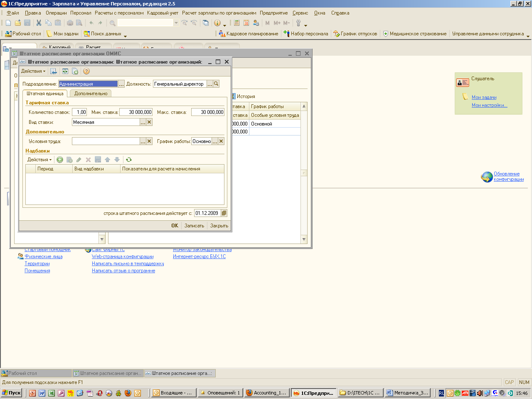The height and width of the screenshot is (399, 532).
Task: Switch to Рабочий стол window tab at bottom
Action: click(36, 373)
